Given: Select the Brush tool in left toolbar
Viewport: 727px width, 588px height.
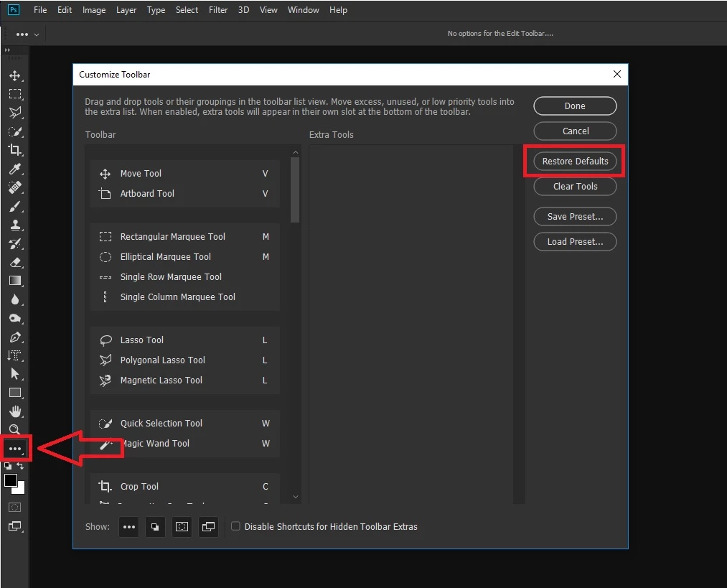Looking at the screenshot, I should 15,206.
